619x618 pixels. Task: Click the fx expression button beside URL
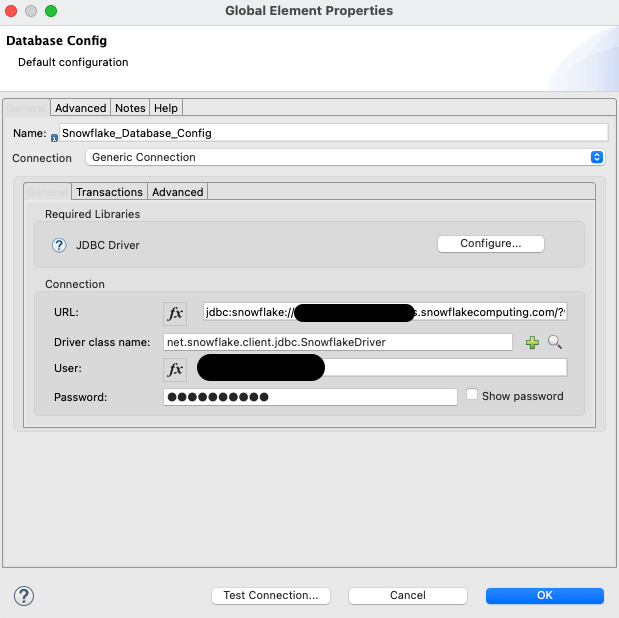point(175,314)
